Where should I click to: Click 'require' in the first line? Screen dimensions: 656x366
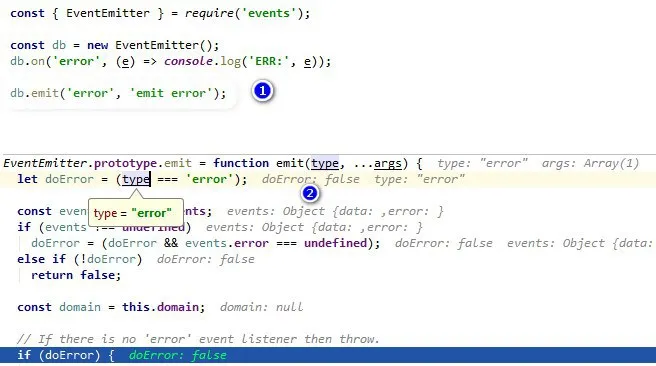click(209, 13)
